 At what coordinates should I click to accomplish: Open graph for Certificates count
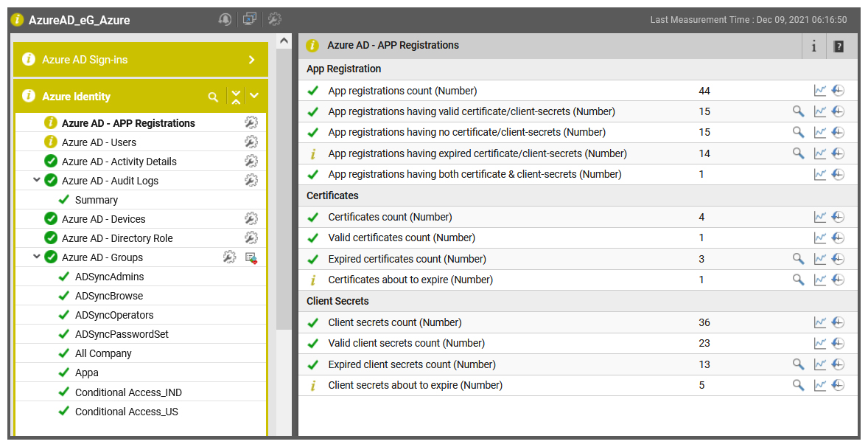[820, 217]
